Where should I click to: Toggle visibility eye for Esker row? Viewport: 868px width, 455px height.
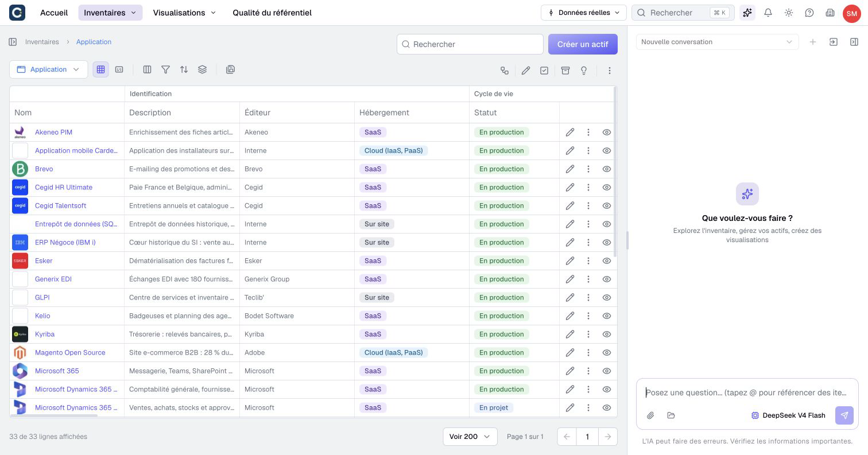pos(606,260)
